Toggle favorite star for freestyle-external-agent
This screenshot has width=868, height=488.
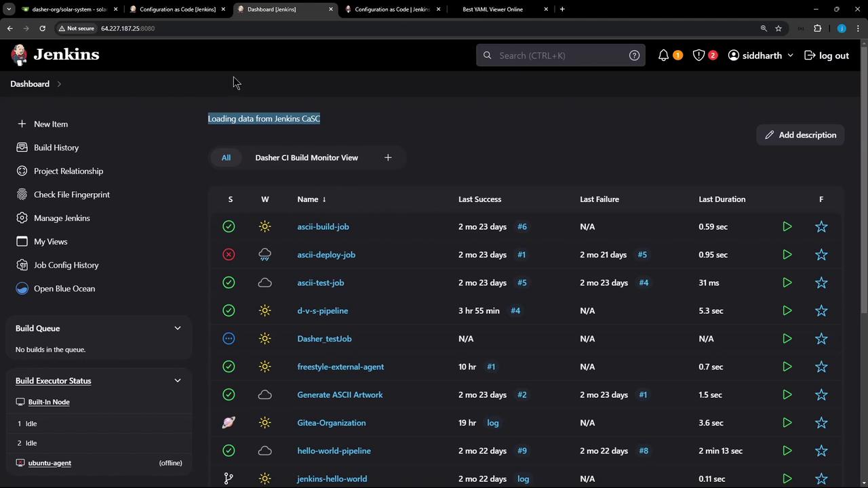[x=821, y=367]
